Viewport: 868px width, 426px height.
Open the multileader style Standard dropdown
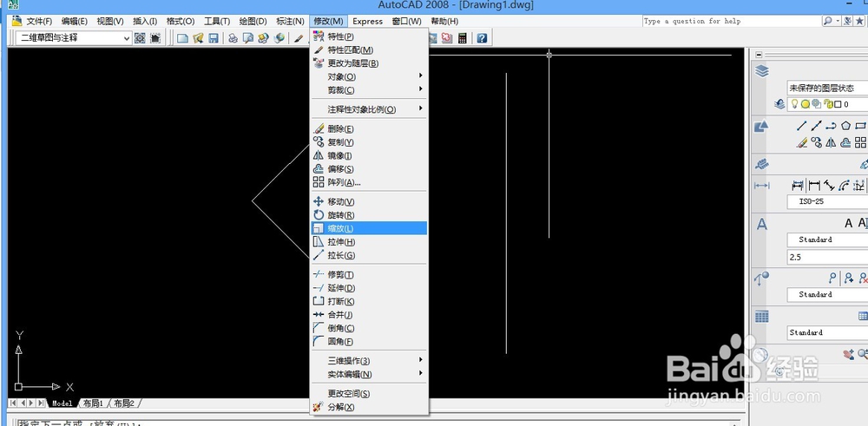pyautogui.click(x=827, y=294)
